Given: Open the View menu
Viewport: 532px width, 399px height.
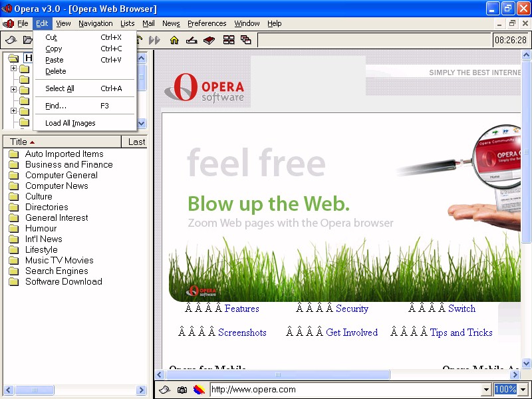Looking at the screenshot, I should 63,23.
